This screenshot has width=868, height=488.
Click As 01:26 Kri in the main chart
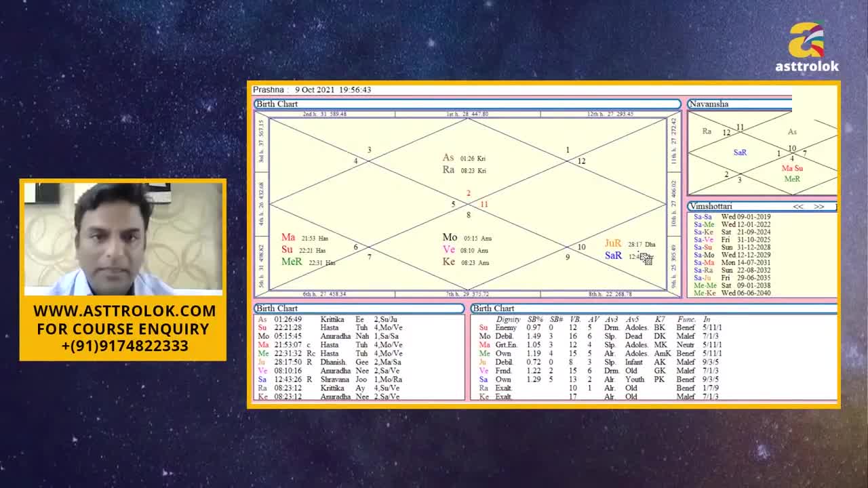pyautogui.click(x=465, y=158)
